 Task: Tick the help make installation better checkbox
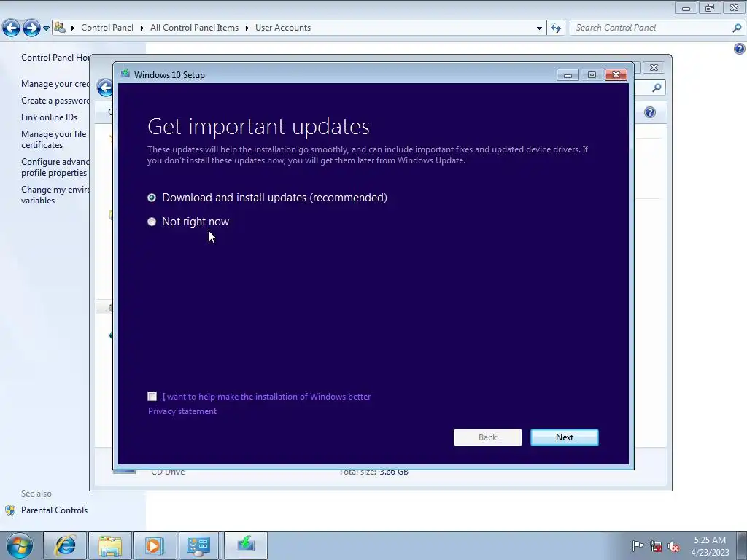(x=152, y=396)
